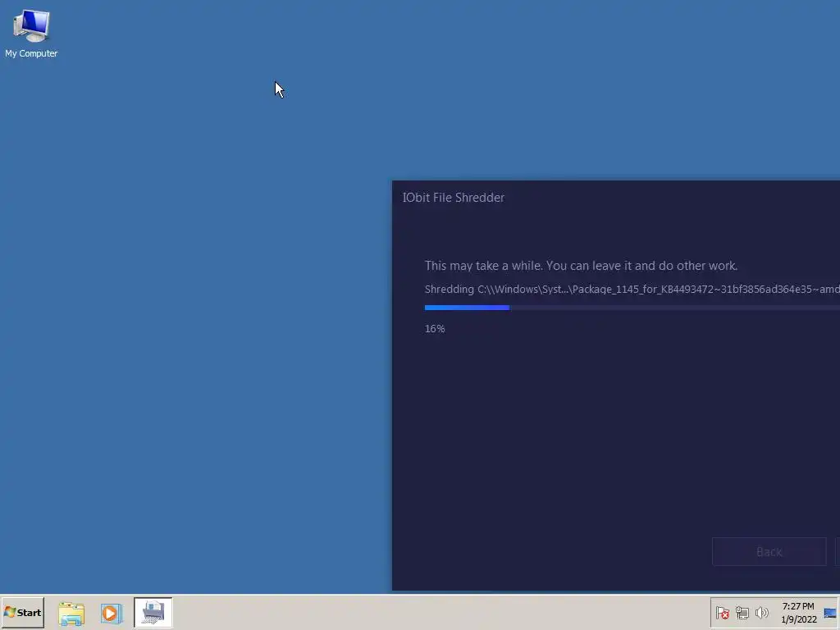This screenshot has width=840, height=630.
Task: Click the Back button in File Shredder
Action: coord(769,552)
